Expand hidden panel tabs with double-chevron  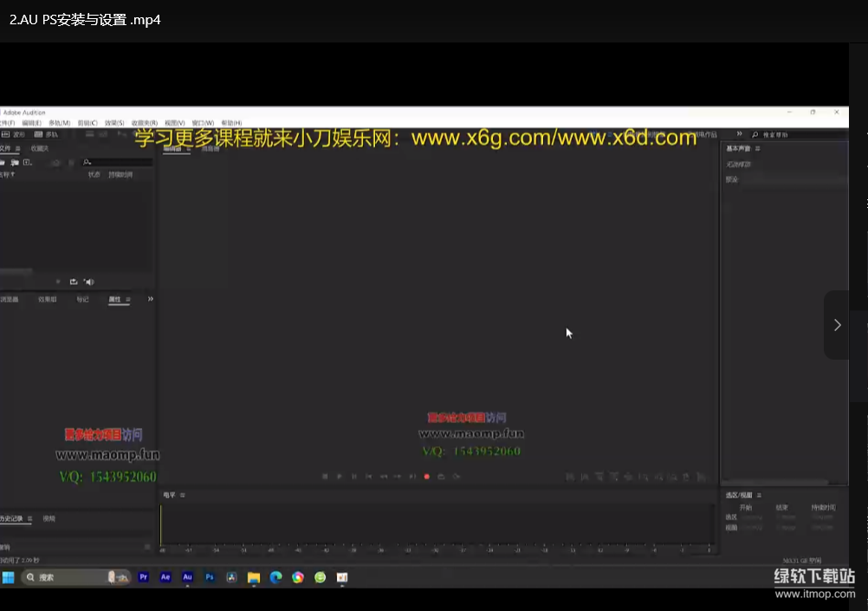(151, 299)
